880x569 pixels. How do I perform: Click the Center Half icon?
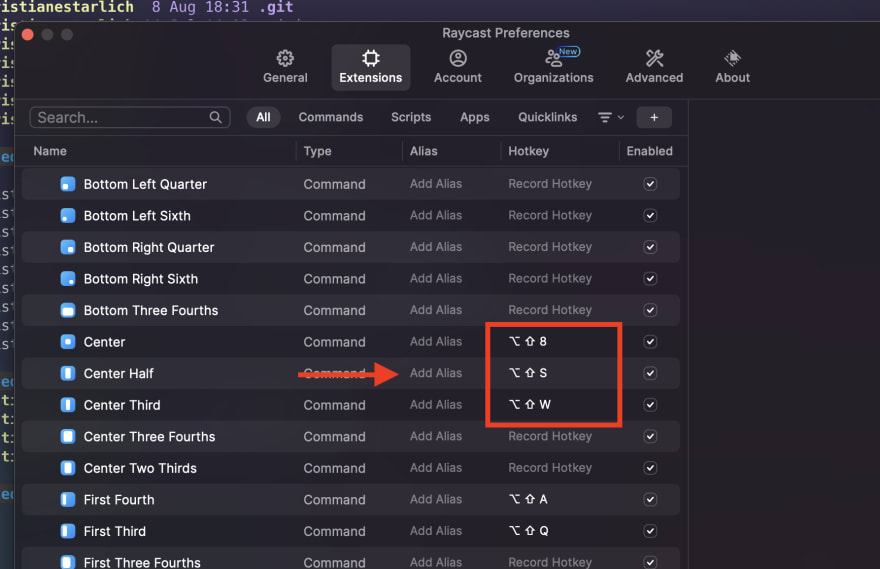[x=68, y=373]
